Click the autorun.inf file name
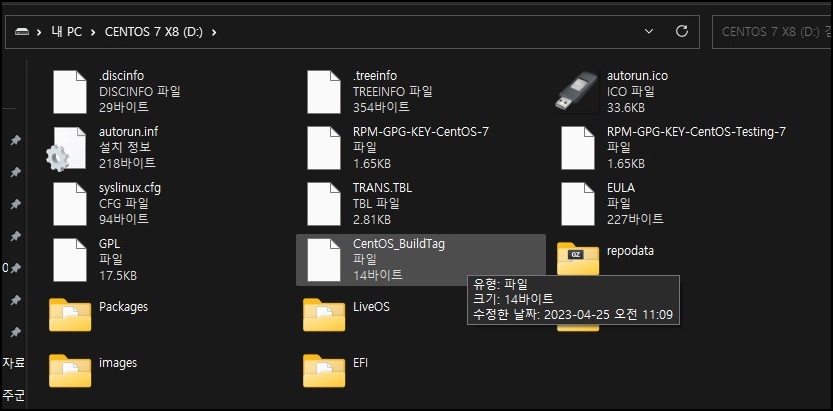Screen dimensions: 833x411 pos(128,132)
